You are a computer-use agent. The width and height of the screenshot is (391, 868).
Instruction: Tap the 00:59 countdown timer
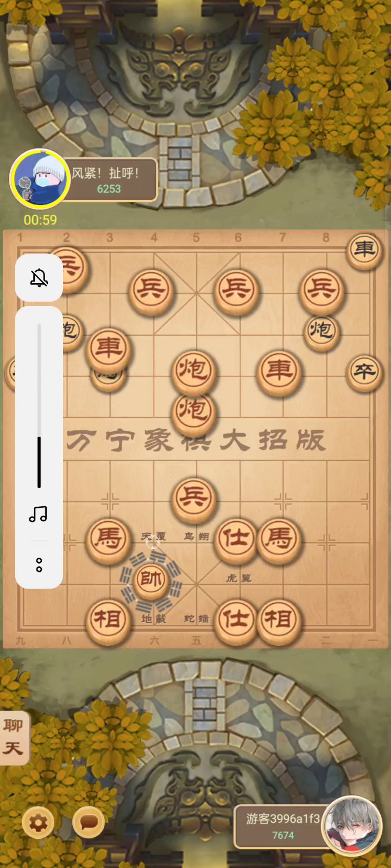point(40,220)
